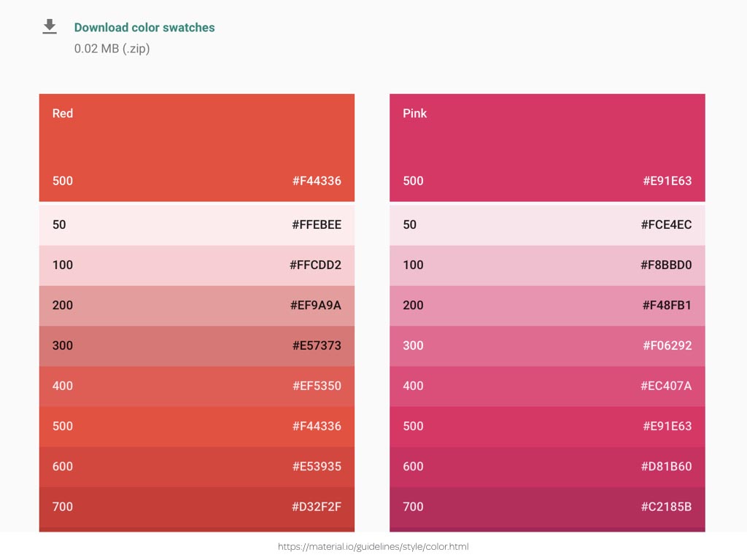Pick the Pink 700 swatch #C2185B
Screen dimensions: 747x560
[x=547, y=508]
